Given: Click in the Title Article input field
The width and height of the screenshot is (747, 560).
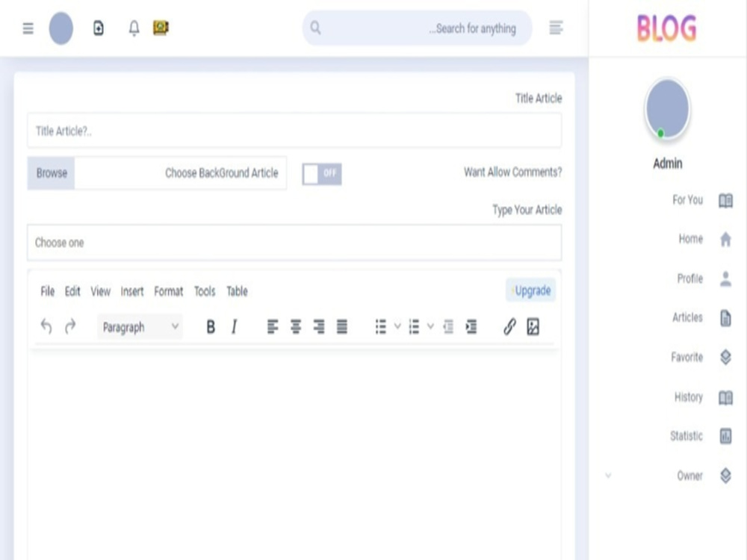Looking at the screenshot, I should pos(294,131).
